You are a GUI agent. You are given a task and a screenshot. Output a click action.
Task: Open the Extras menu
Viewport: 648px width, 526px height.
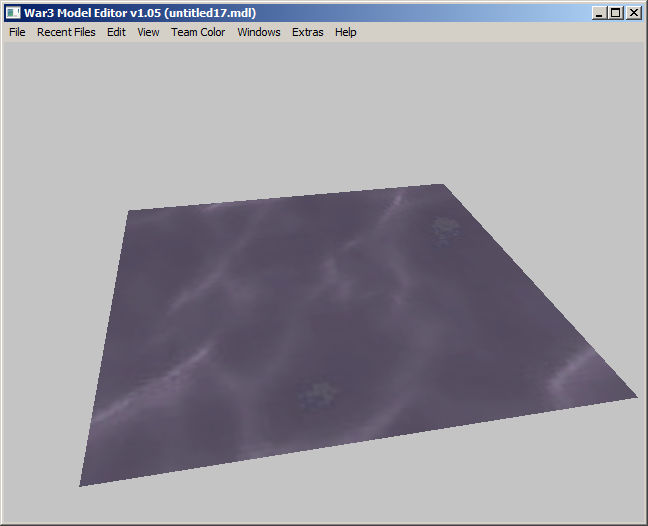coord(307,32)
